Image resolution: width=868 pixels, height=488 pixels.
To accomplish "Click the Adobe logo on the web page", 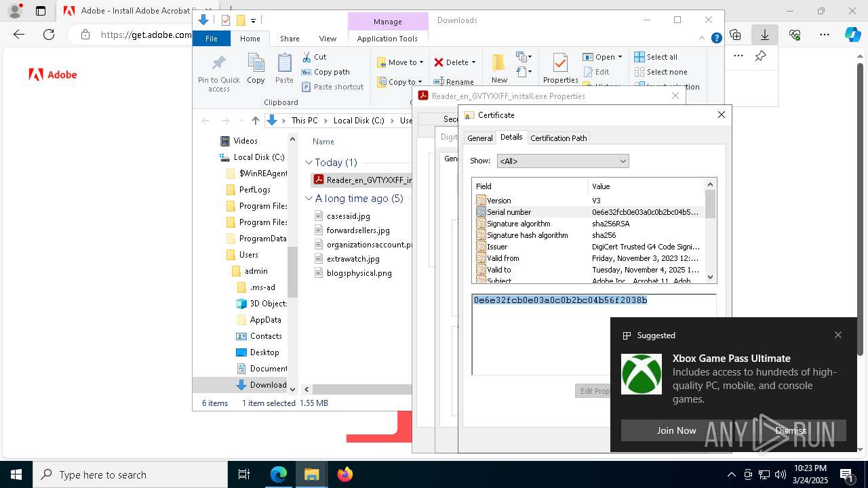I will click(x=53, y=75).
